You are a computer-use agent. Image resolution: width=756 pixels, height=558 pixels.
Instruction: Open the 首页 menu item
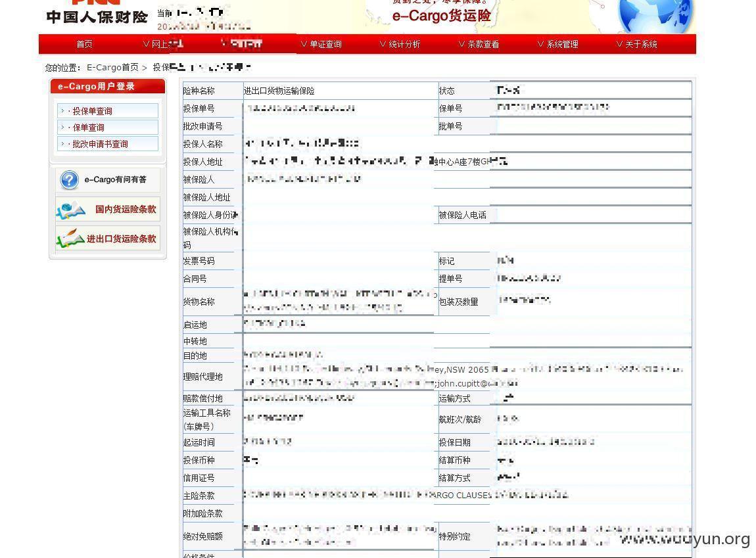tap(84, 44)
